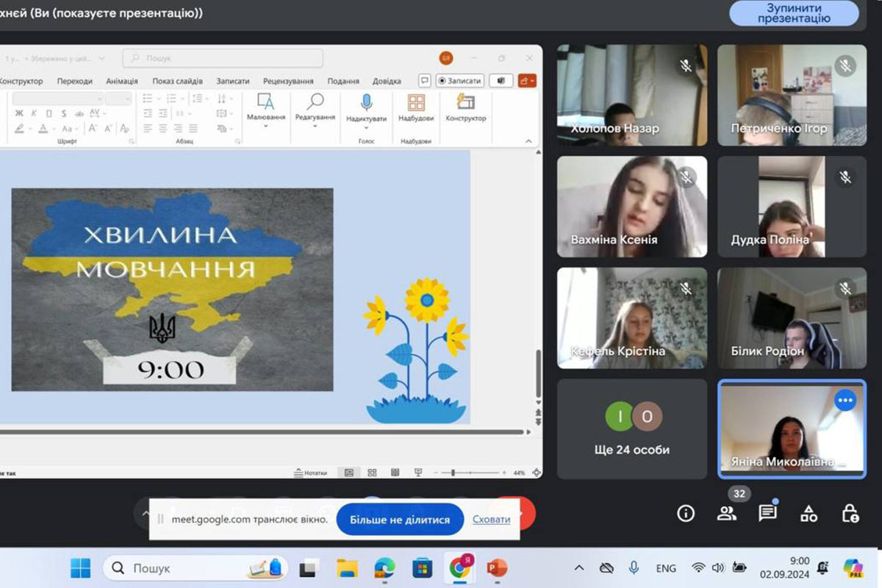Open Microsoft Edge from the taskbar
The height and width of the screenshot is (588, 882).
[384, 567]
